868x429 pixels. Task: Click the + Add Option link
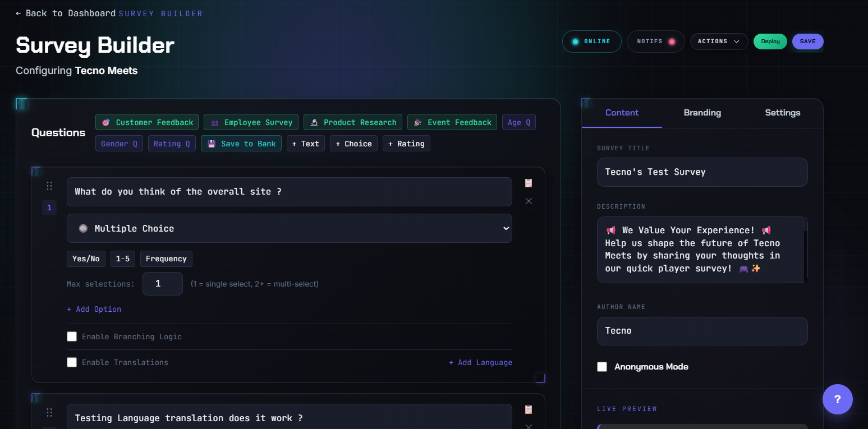pos(94,309)
